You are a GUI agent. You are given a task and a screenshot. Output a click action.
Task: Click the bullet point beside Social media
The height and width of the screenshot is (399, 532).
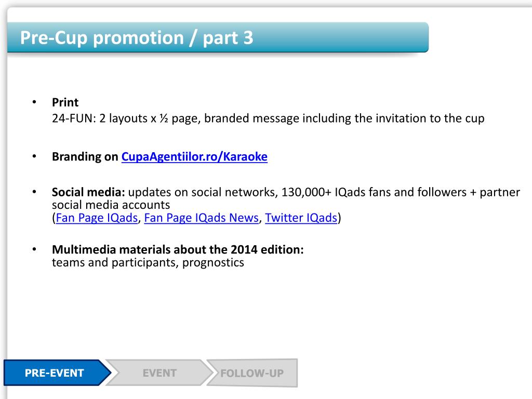[x=34, y=192]
